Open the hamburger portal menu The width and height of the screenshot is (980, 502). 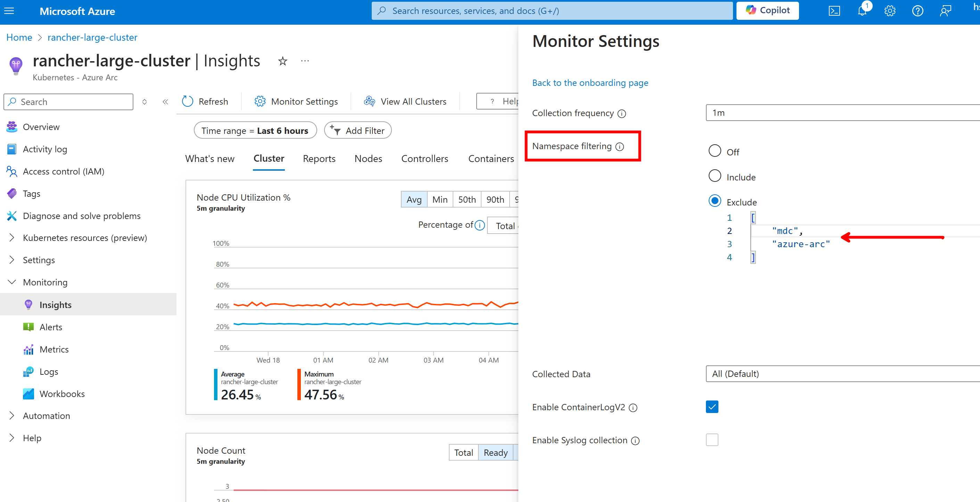coord(9,11)
